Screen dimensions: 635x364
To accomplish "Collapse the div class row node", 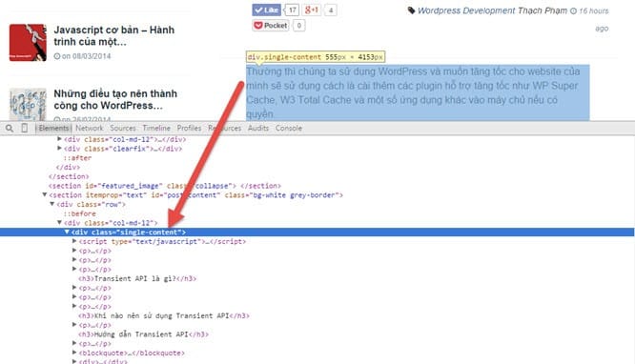I will [52, 204].
